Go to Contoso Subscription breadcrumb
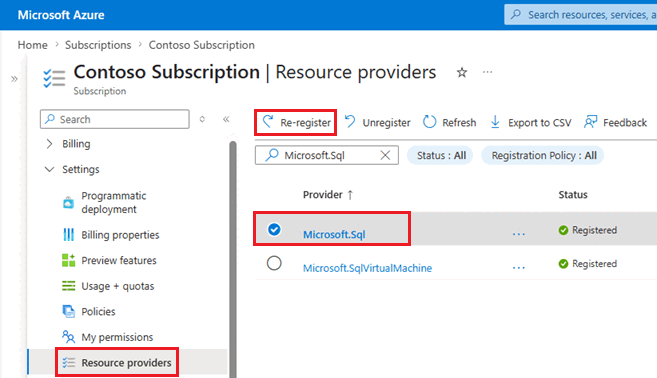Screen dimensions: 657x378 202,45
